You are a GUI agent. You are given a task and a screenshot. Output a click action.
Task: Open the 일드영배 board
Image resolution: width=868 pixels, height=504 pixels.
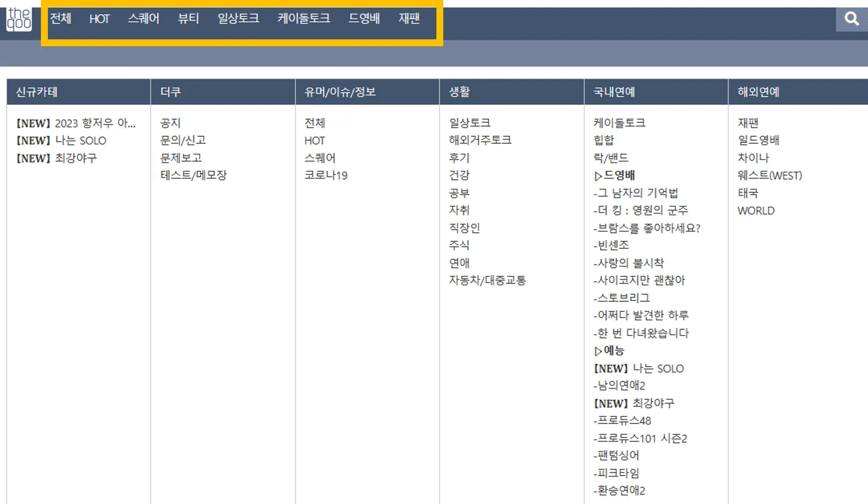pyautogui.click(x=759, y=140)
